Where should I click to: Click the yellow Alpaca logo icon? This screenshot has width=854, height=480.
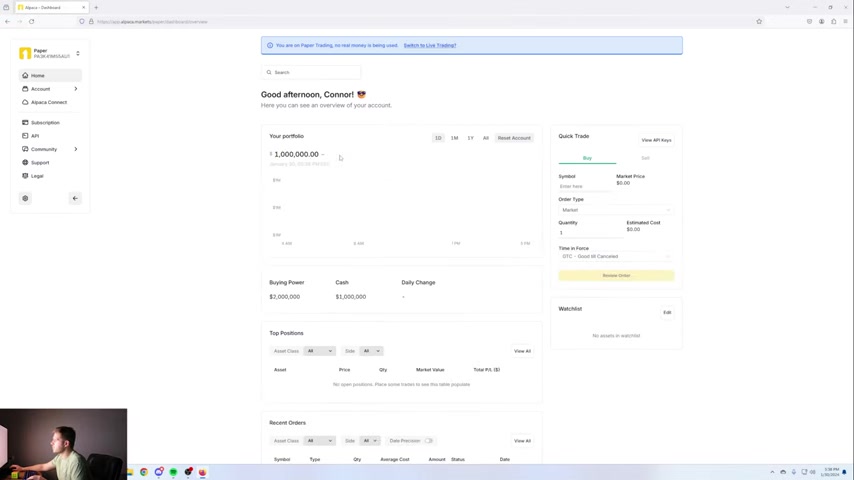pyautogui.click(x=25, y=53)
